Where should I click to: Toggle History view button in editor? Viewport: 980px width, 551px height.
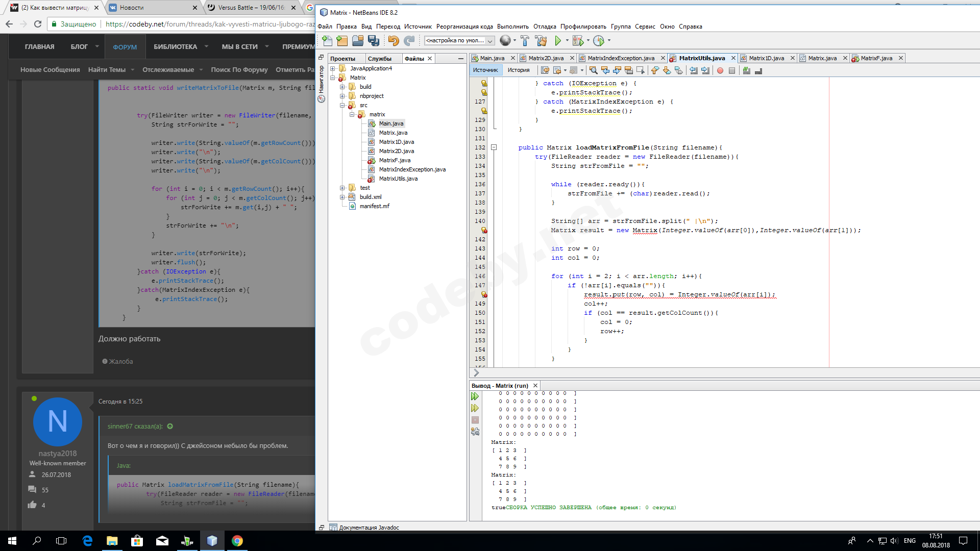point(518,70)
